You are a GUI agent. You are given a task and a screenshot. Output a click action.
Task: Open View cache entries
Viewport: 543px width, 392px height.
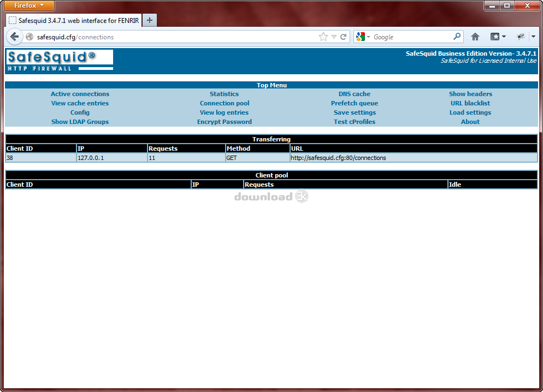tap(80, 103)
